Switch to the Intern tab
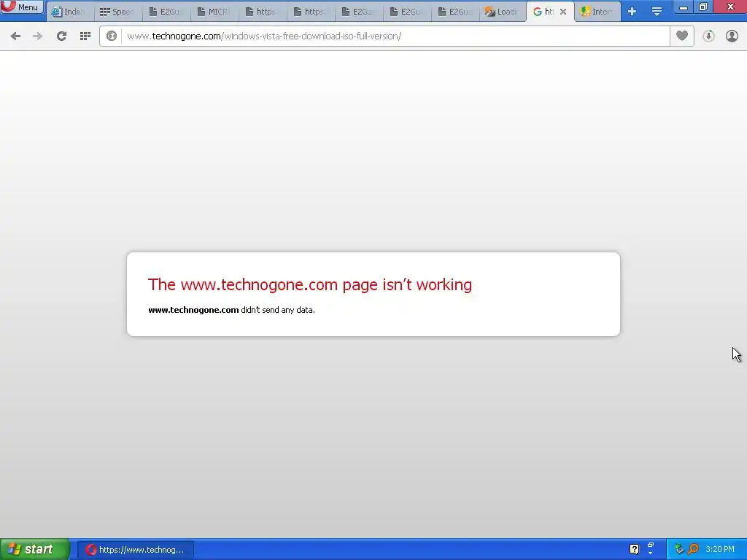This screenshot has height=560, width=747. coord(597,12)
